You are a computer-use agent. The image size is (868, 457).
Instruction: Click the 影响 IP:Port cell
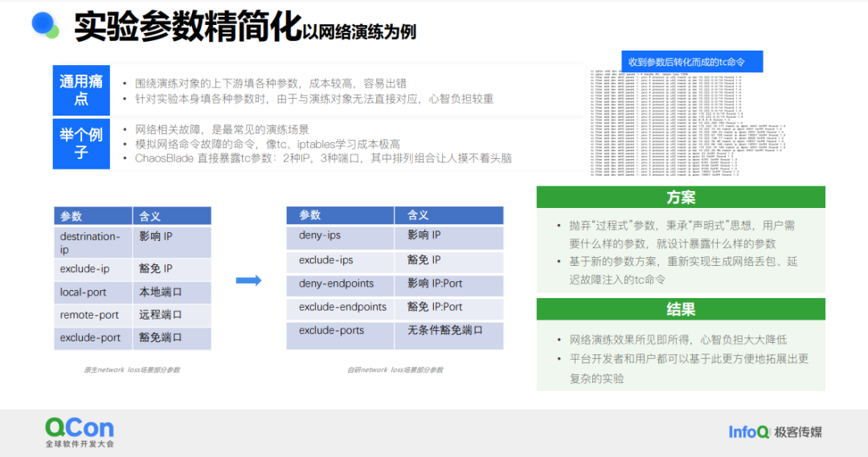449,285
